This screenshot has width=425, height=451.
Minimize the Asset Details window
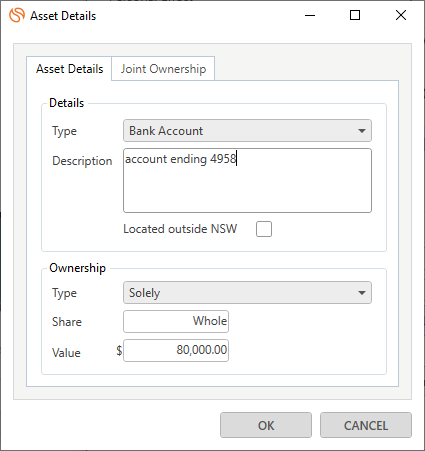coord(310,15)
